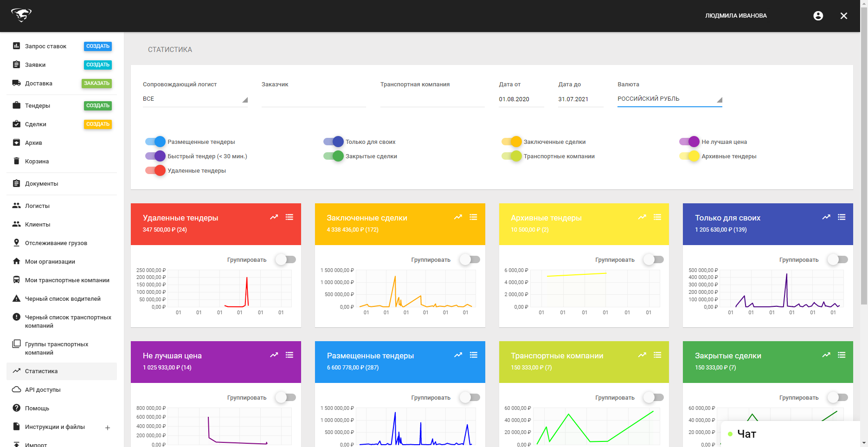Open list view for Заключенные сделки card
This screenshot has width=868, height=447.
point(473,217)
